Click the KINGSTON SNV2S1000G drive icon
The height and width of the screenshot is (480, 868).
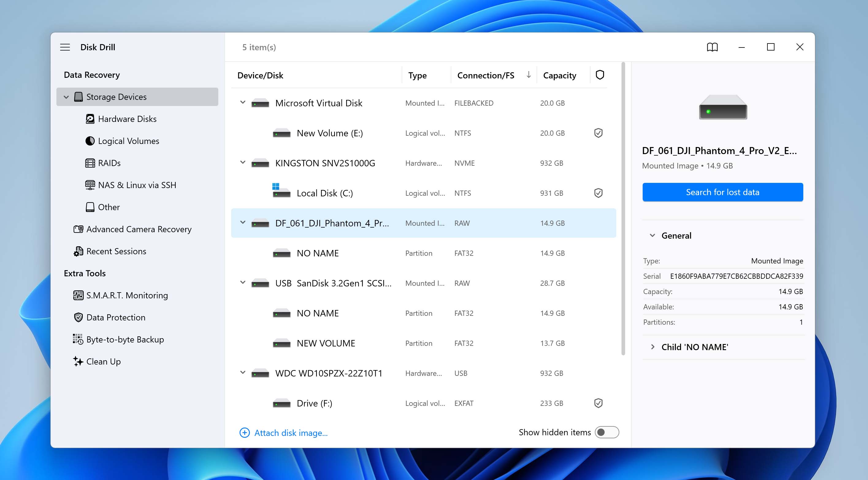click(x=260, y=163)
